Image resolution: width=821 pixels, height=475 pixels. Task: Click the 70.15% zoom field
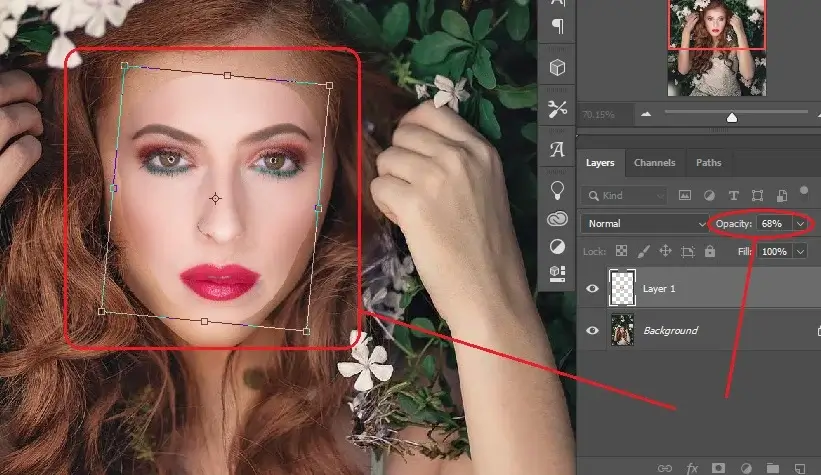pyautogui.click(x=604, y=114)
